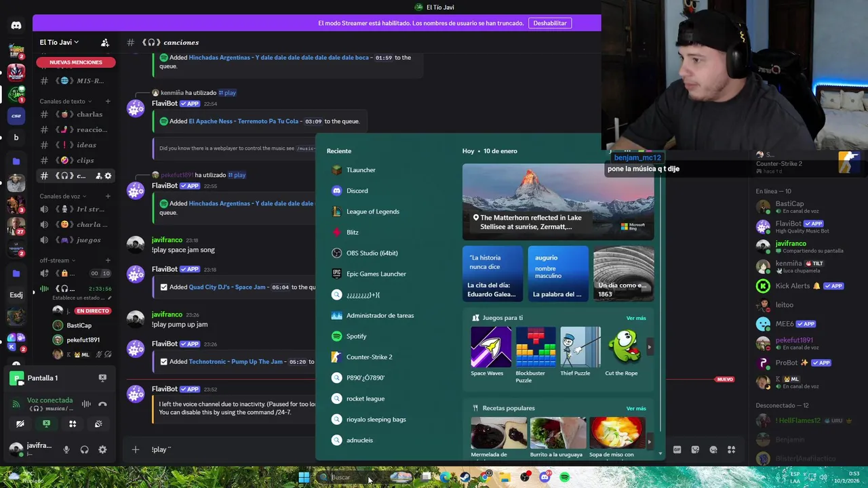Launch Epic Games Launcher from recent list
The image size is (868, 488).
[387, 274]
